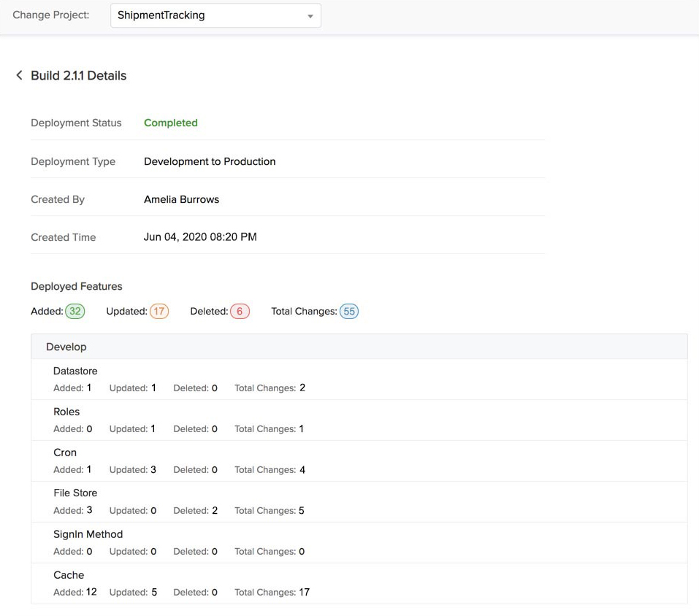
Task: Click the Deployment Type value Development to Production
Action: click(210, 161)
